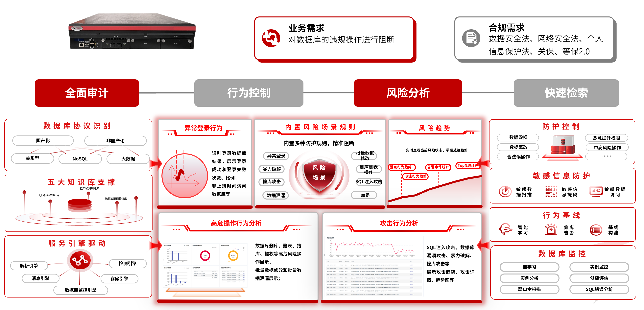The width and height of the screenshot is (644, 310).
Task: Click the 智能学习 head icon
Action: 505,229
